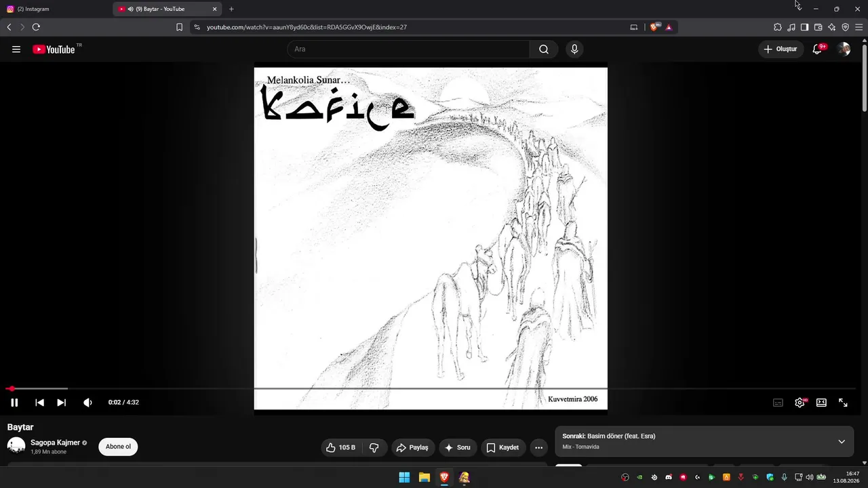868x488 pixels.
Task: Focus the 'Ara' search field
Action: click(x=409, y=49)
